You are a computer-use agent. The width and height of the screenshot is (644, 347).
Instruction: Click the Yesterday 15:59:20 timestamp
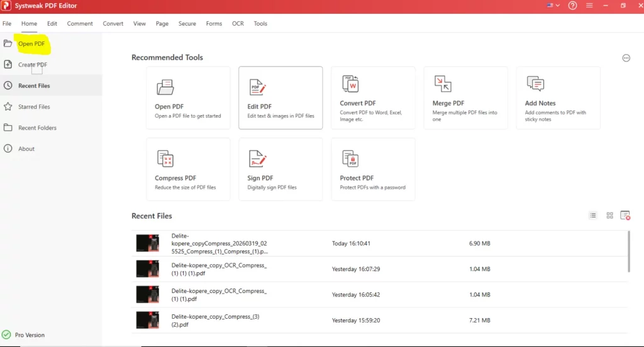(x=356, y=321)
